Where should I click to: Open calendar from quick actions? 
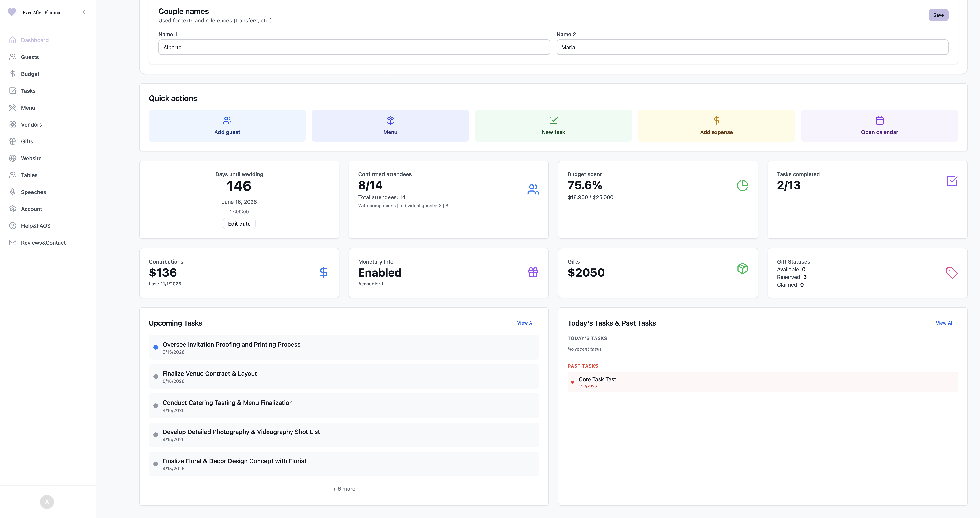point(879,126)
